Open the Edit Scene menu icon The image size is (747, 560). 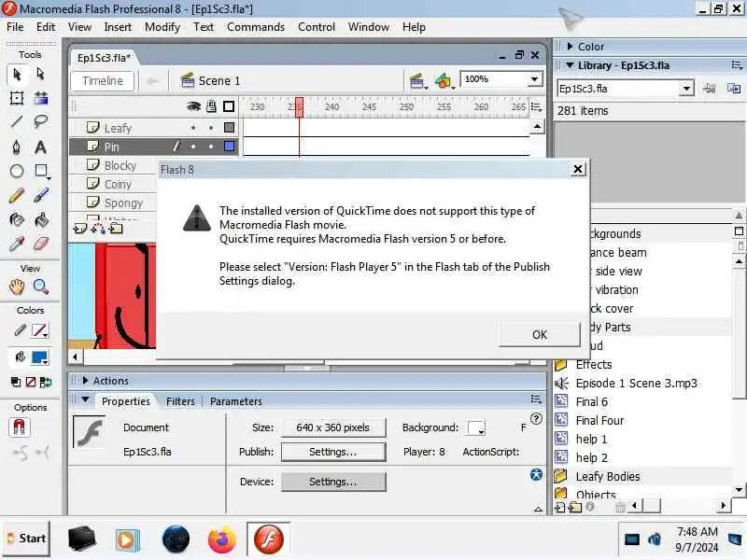click(x=417, y=81)
